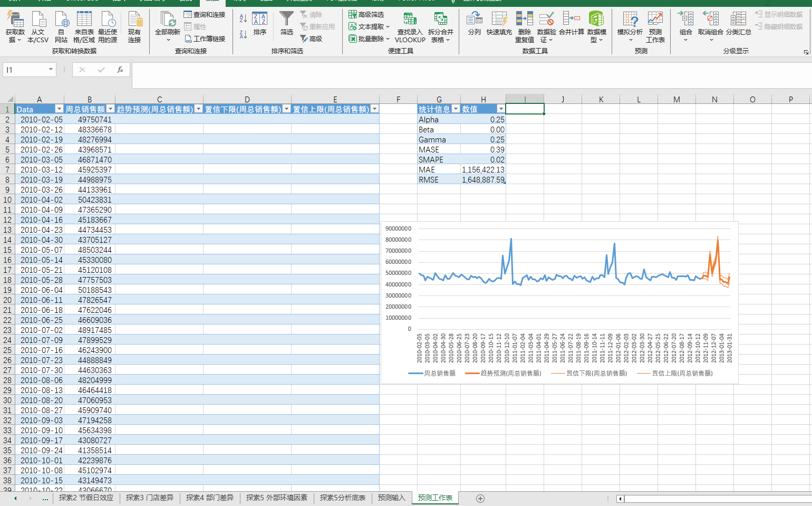Click the 高级 filter option under 重新应用
The height and width of the screenshot is (506, 812).
click(x=311, y=39)
